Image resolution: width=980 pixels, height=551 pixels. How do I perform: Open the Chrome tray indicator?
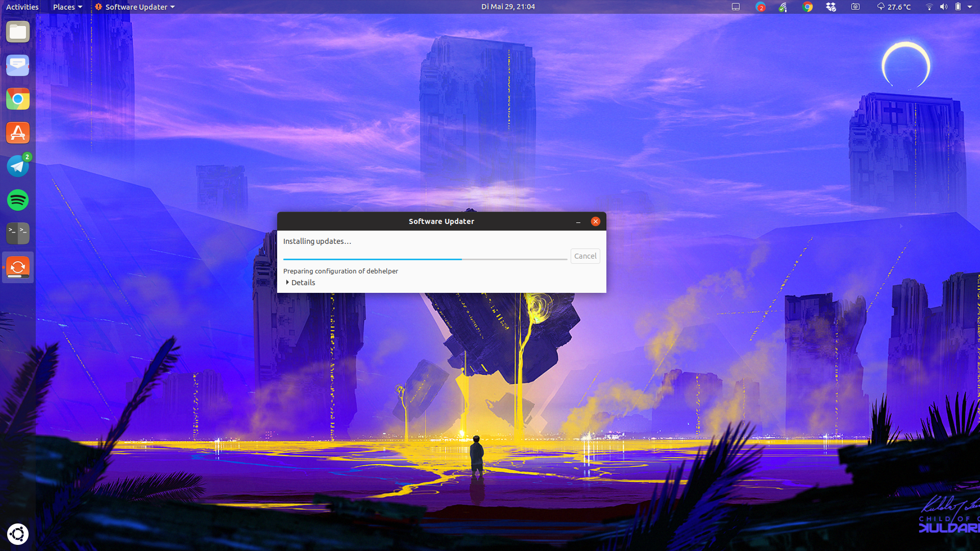807,7
